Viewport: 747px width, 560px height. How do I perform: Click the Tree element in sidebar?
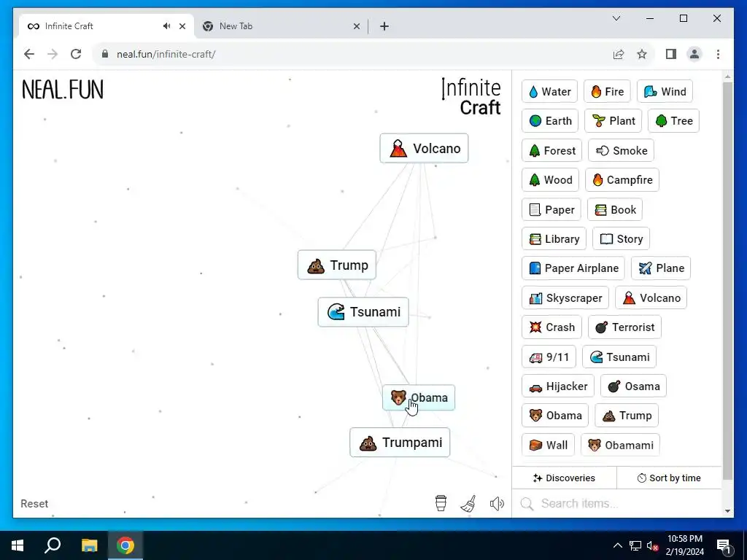[x=673, y=121]
